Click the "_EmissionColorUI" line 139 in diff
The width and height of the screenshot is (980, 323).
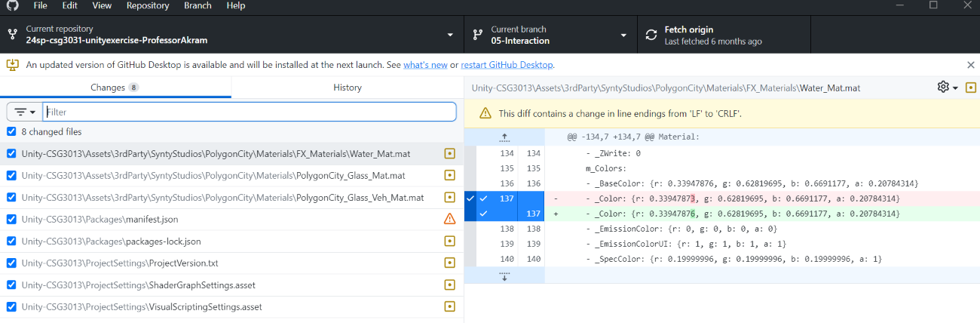tap(762, 244)
